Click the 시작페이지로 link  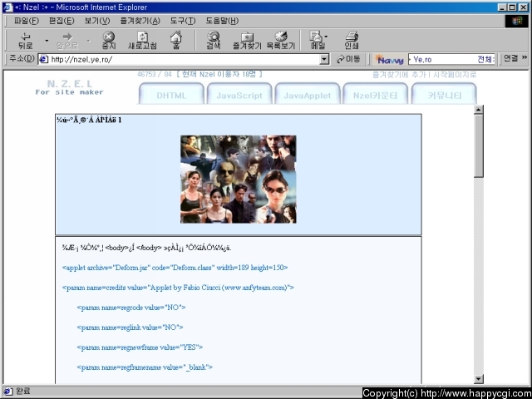pyautogui.click(x=455, y=75)
